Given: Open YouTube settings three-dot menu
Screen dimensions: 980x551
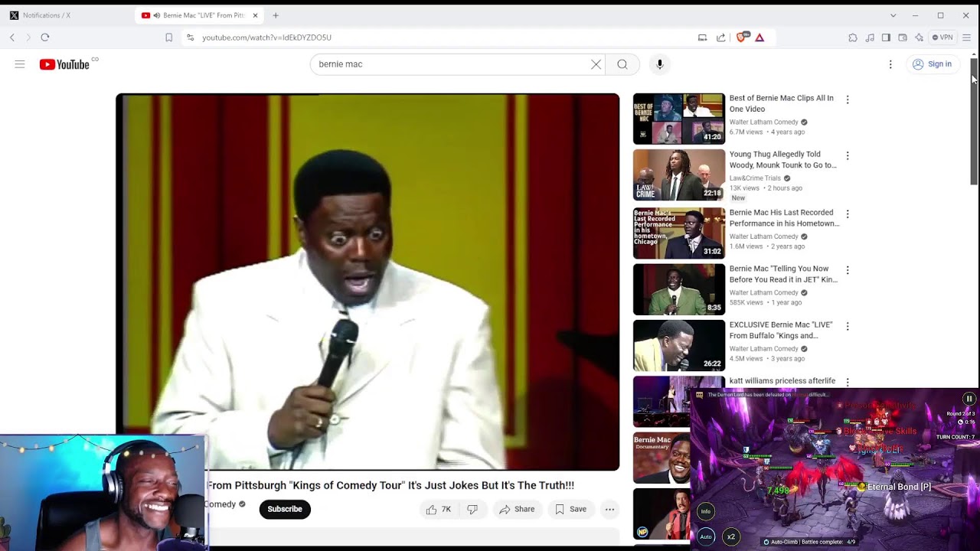Looking at the screenshot, I should [890, 64].
